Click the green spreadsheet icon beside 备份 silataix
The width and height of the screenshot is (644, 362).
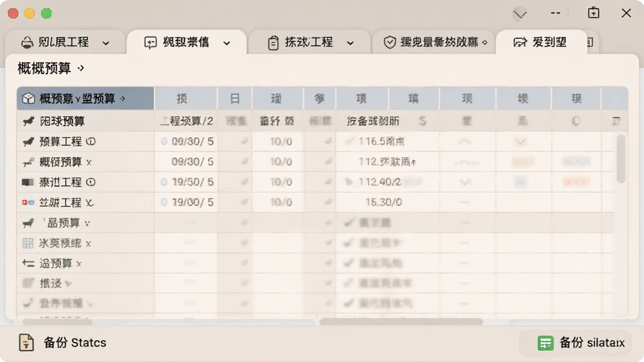pyautogui.click(x=545, y=343)
